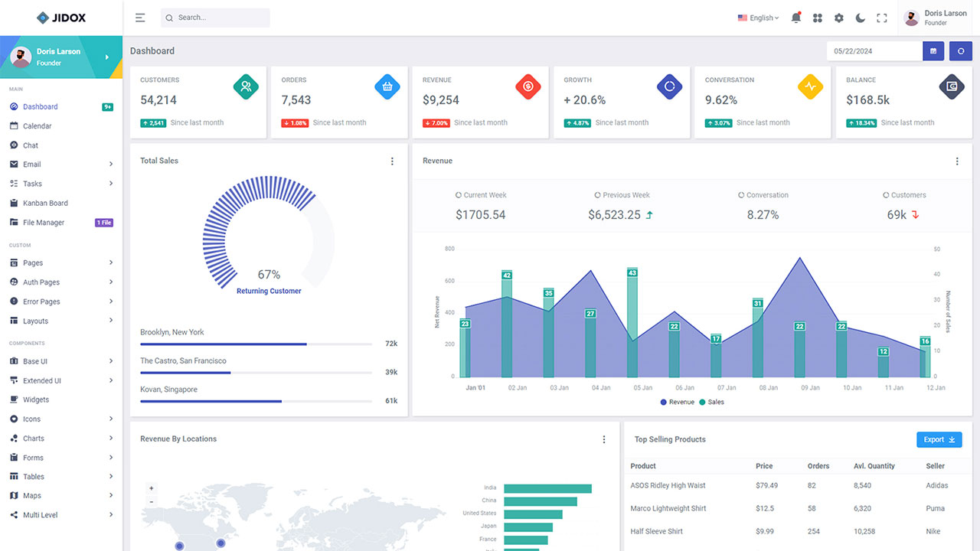The image size is (980, 551).
Task: Click the Orders card blue basket icon
Action: point(387,86)
